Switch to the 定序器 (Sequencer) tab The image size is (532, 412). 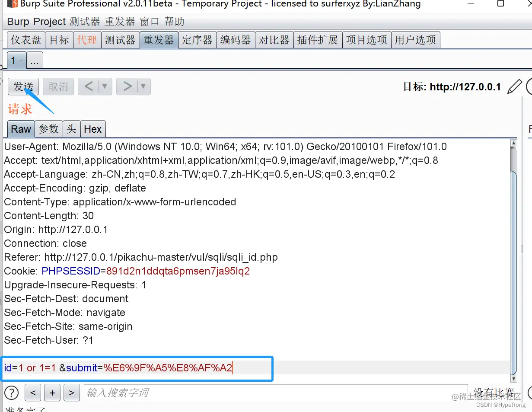coord(197,39)
